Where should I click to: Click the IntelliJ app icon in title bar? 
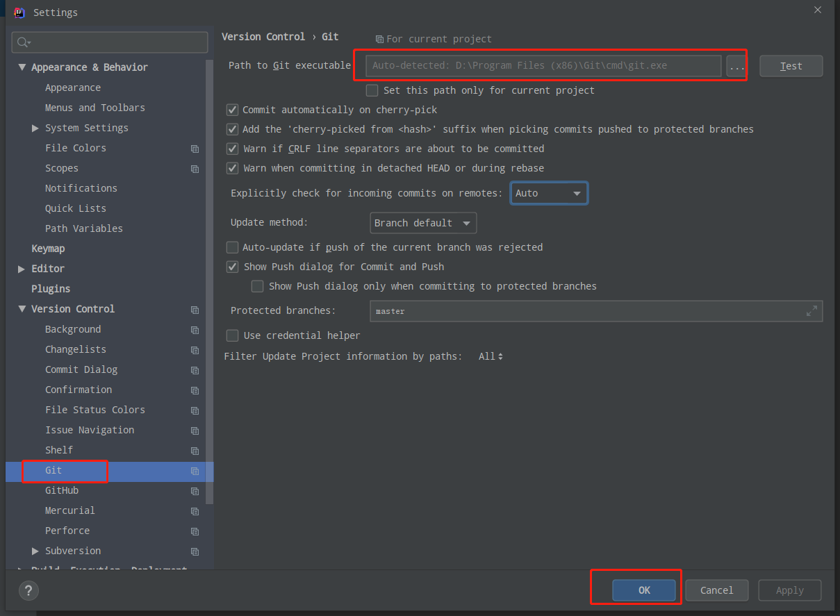(19, 13)
